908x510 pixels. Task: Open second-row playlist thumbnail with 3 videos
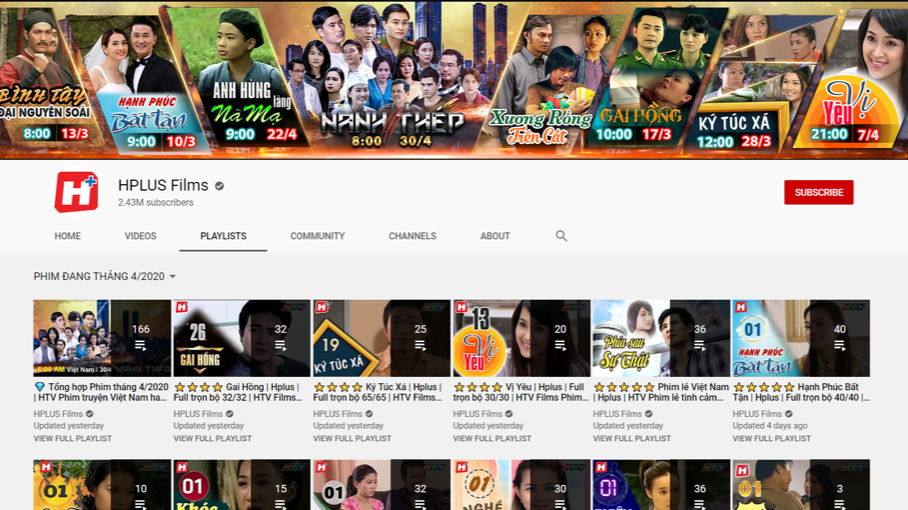tap(801, 485)
